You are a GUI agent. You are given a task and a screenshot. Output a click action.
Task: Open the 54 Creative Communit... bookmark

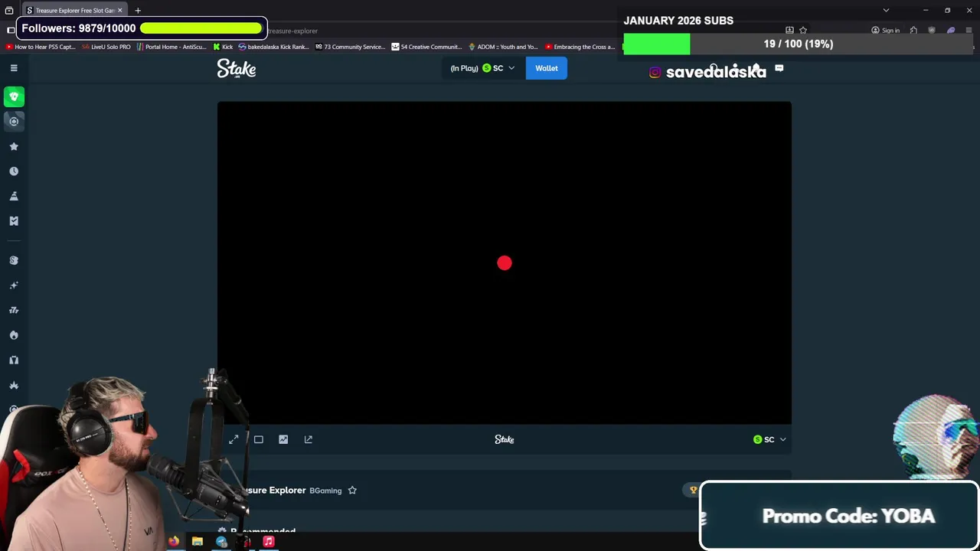[x=426, y=47]
